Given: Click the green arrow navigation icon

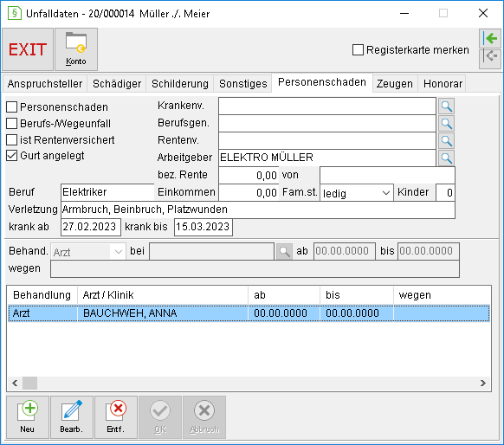Looking at the screenshot, I should click(x=490, y=39).
